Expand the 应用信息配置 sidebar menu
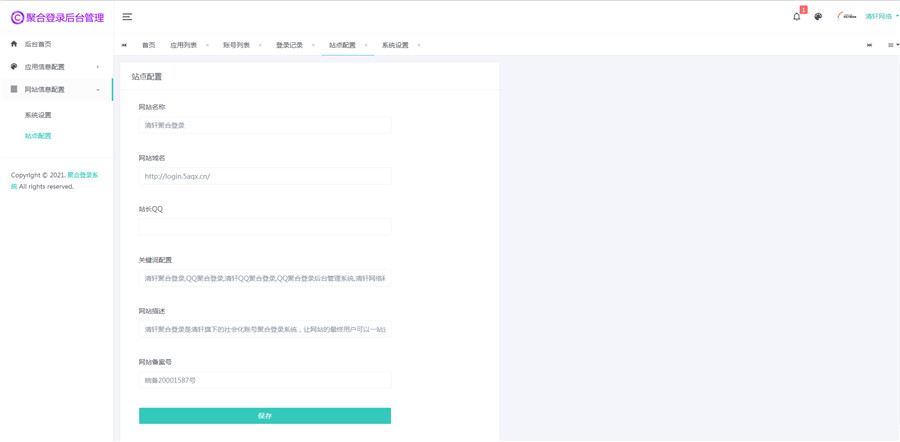Viewport: 900px width, 442px height. click(x=56, y=67)
